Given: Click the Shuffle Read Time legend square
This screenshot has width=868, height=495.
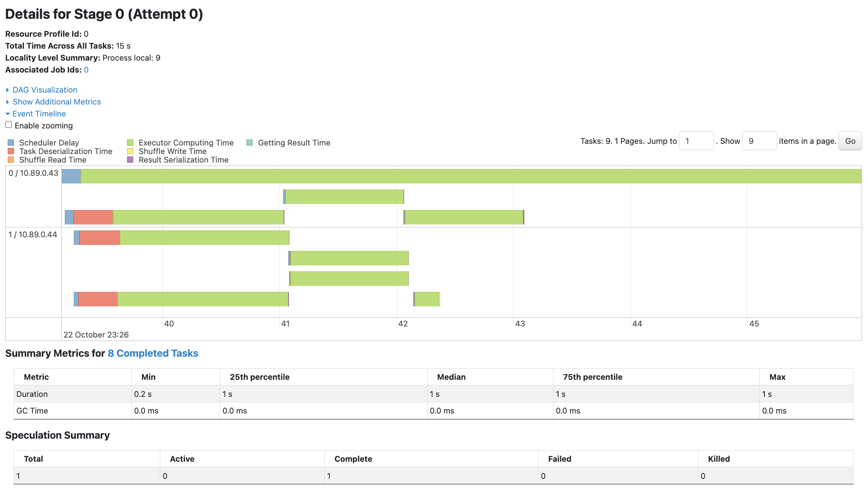Looking at the screenshot, I should (x=11, y=160).
